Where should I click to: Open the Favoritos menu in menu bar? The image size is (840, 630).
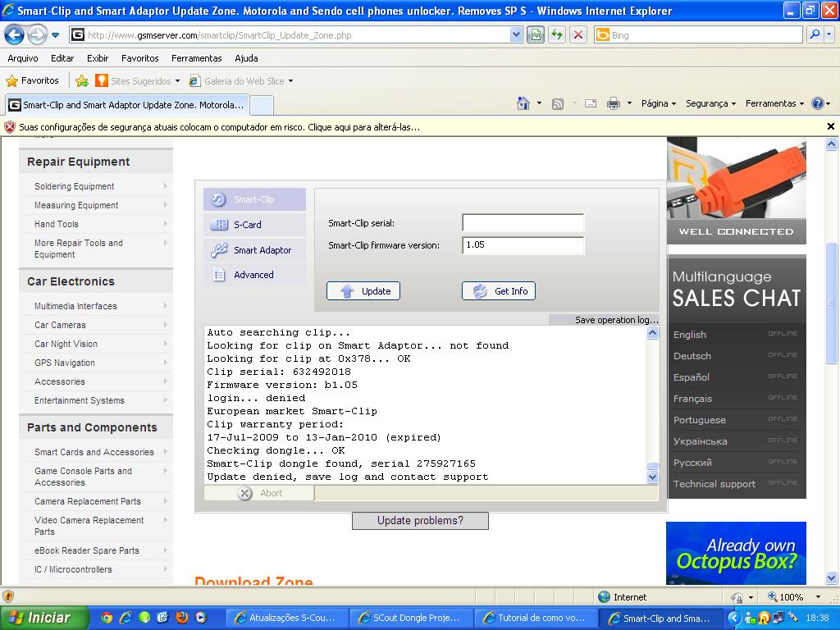(x=139, y=58)
